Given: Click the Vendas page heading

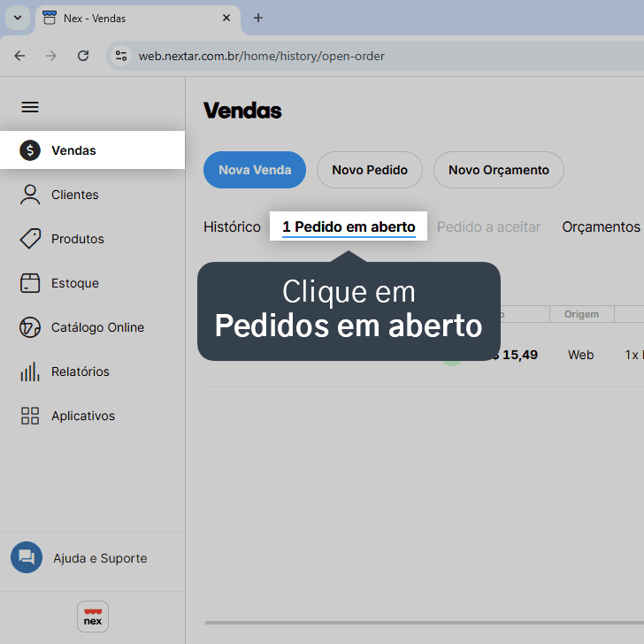Looking at the screenshot, I should pos(242,111).
